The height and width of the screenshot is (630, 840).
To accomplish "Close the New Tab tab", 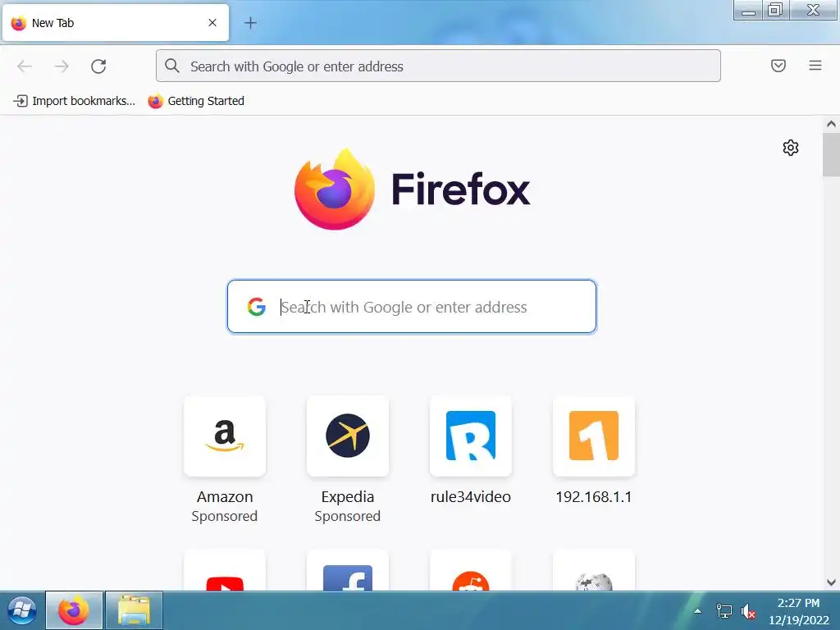I will click(x=212, y=22).
